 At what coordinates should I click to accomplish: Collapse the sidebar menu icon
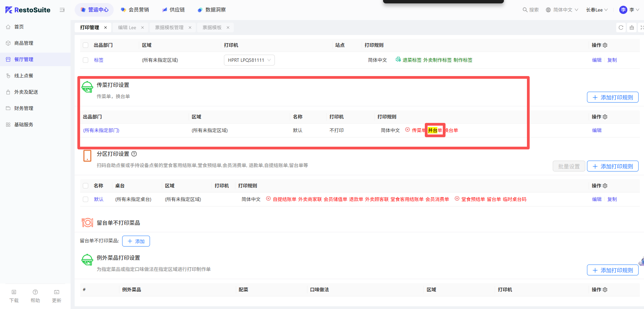tap(62, 10)
